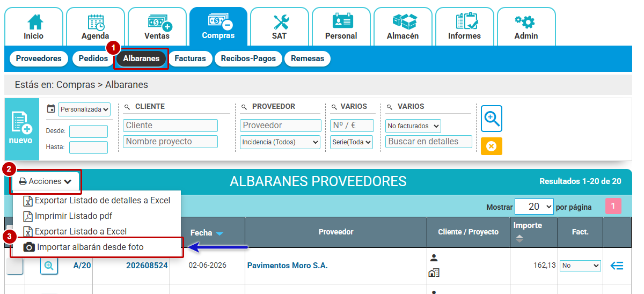
Task: Run search with magnifier button
Action: click(492, 119)
